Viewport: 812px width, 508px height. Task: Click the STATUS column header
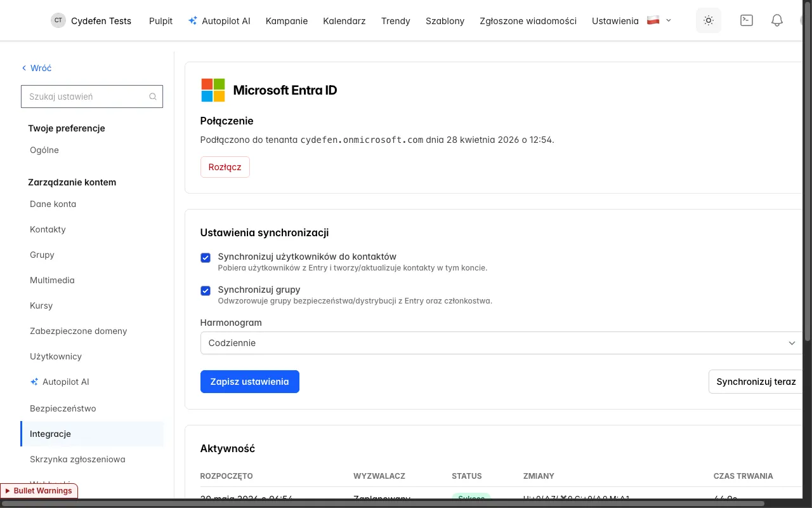[467, 476]
